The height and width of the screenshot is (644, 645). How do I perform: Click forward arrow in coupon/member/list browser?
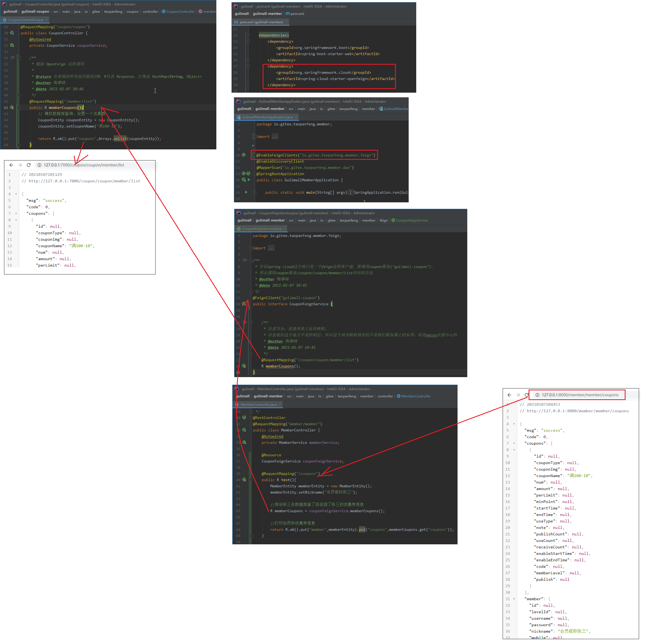[20, 166]
